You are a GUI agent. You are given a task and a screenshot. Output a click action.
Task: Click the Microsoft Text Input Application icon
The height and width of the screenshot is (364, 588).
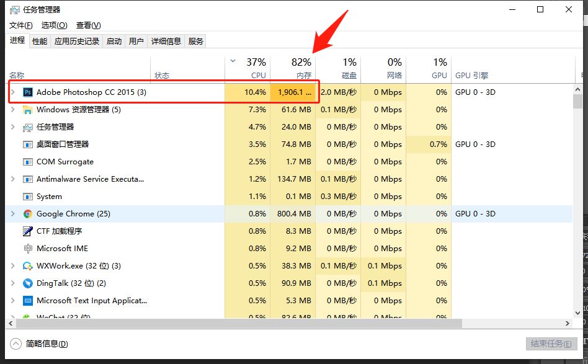(28, 301)
